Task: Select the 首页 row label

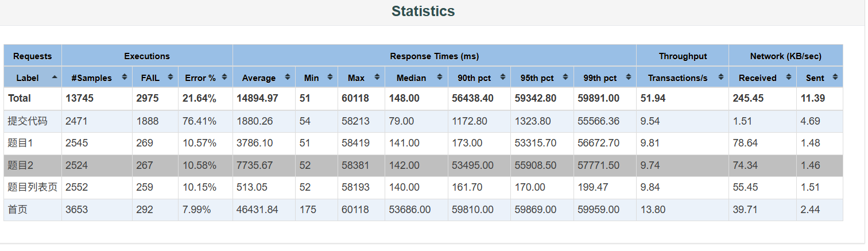Action: tap(18, 210)
